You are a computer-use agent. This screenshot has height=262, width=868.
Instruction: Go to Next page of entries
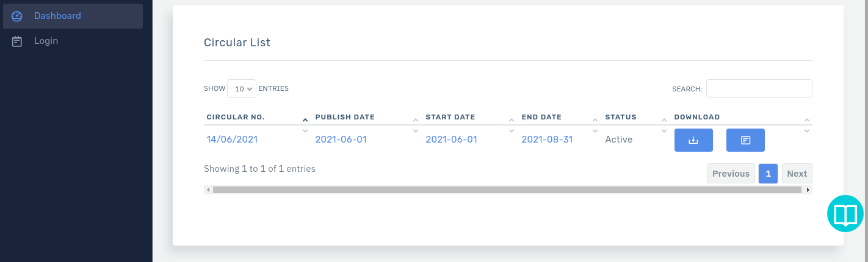(x=797, y=174)
